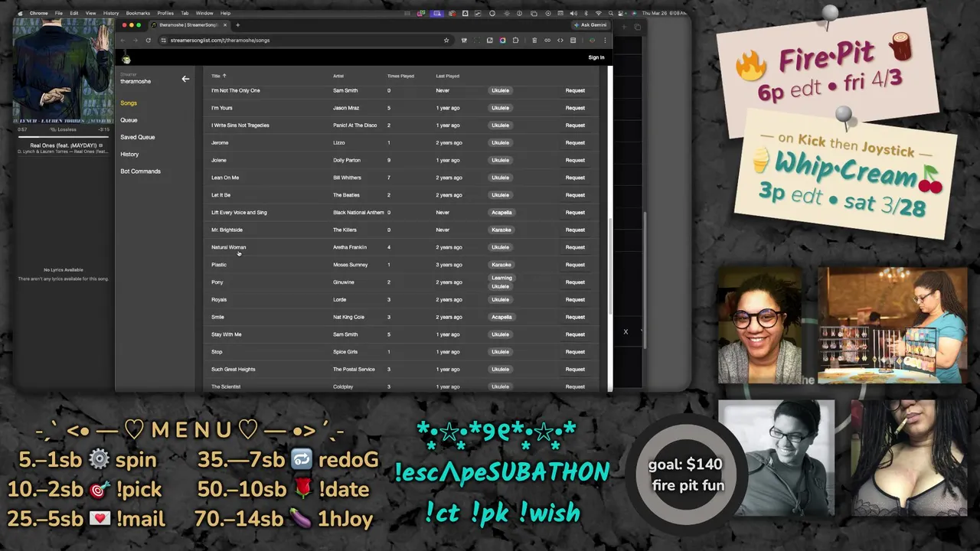This screenshot has width=980, height=551.
Task: Request the song Royals
Action: point(575,299)
